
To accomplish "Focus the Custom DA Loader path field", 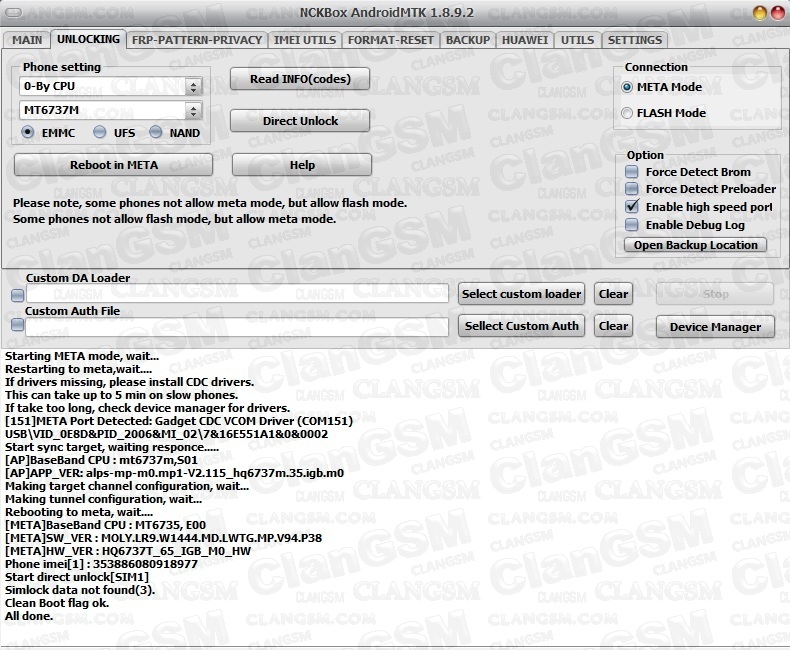I will (237, 293).
